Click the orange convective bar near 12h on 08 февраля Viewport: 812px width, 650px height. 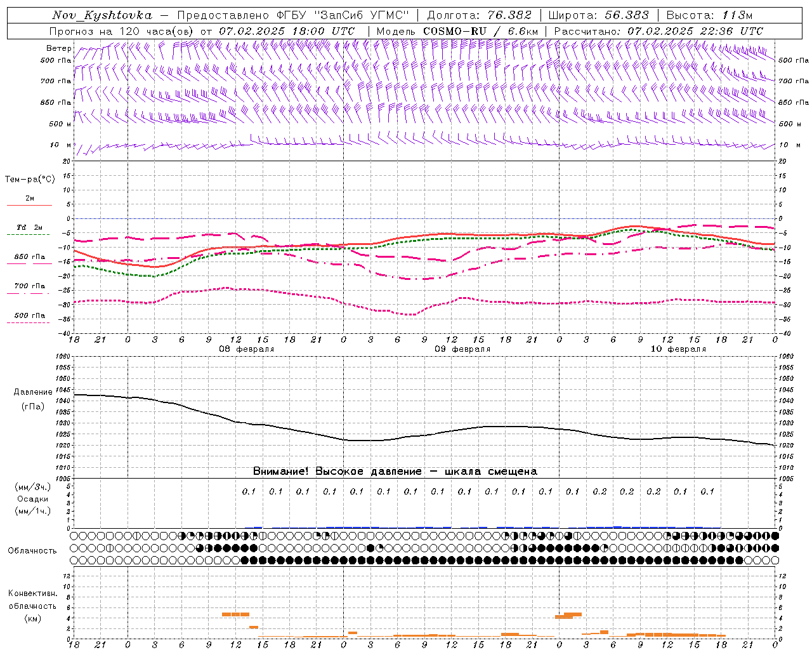point(235,614)
